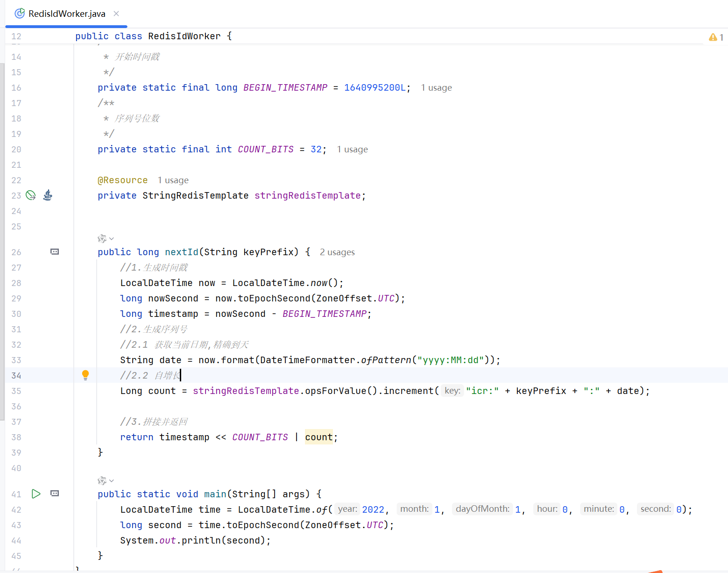Click the year value 2022 on line 42
The image size is (728, 573).
point(373,509)
